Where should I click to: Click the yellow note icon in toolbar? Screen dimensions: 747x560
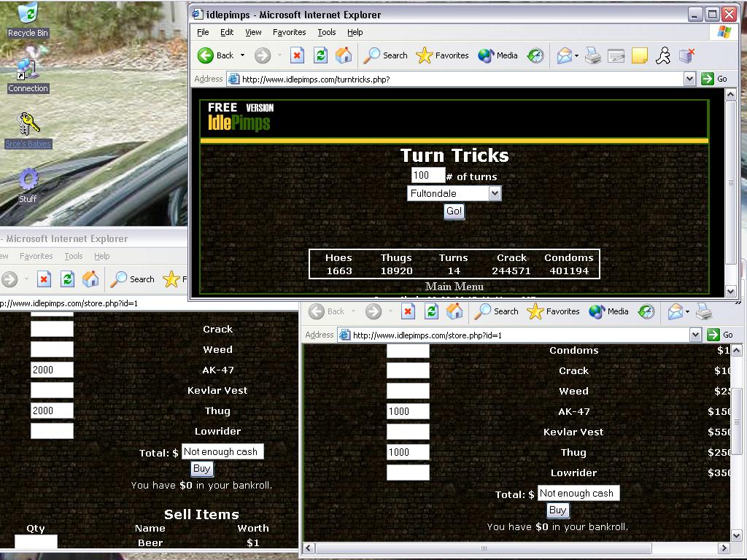tap(639, 55)
